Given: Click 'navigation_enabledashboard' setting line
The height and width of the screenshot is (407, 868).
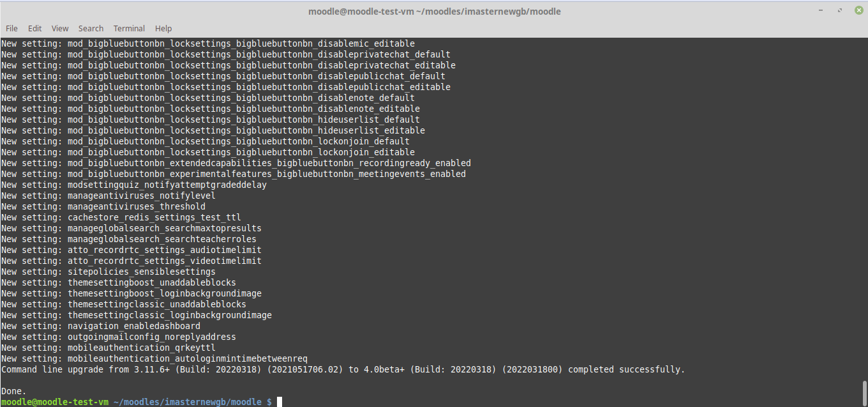Looking at the screenshot, I should click(x=101, y=326).
